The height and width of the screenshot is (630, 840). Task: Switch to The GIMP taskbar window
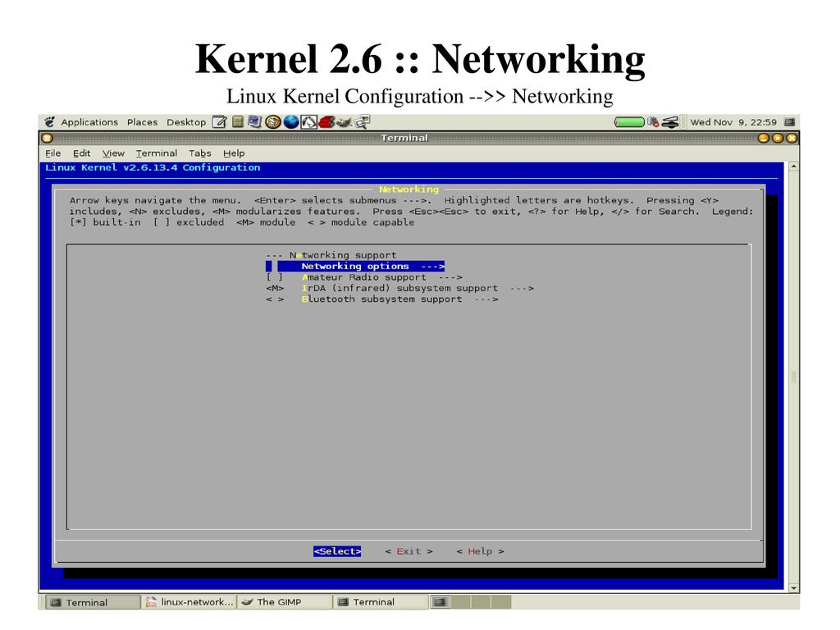click(284, 602)
